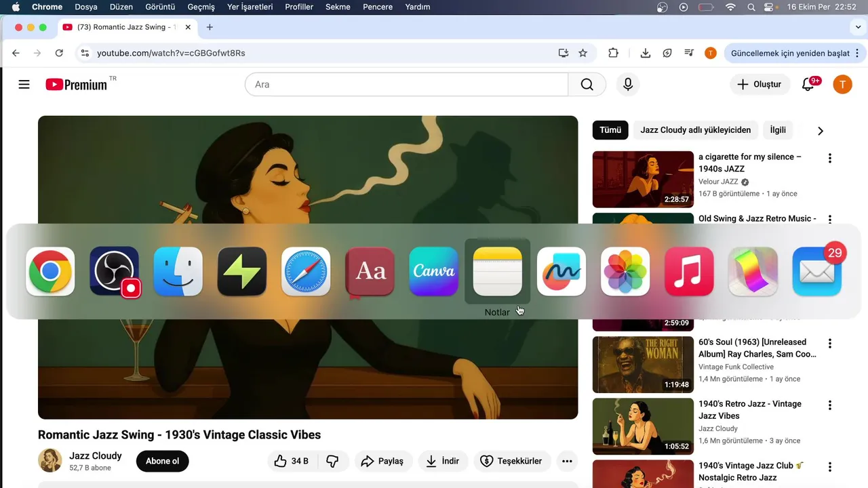Choose the lightning bolt app in switcher
The width and height of the screenshot is (868, 488).
click(x=242, y=271)
